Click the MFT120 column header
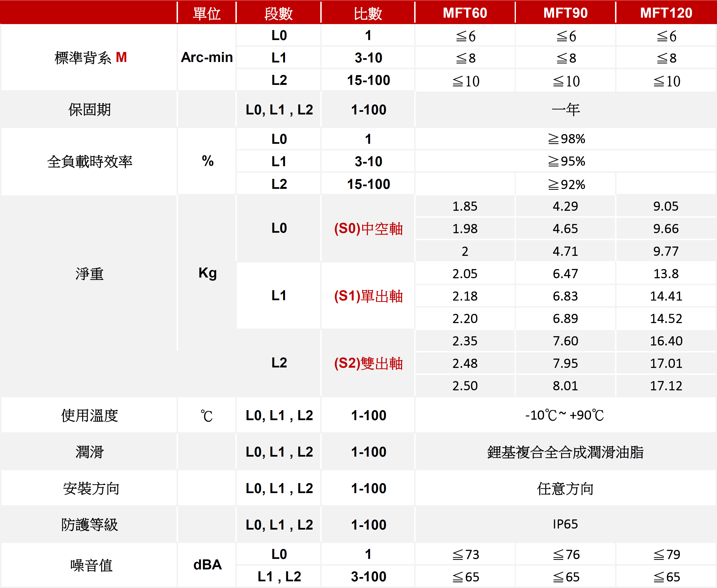The width and height of the screenshot is (717, 588). 666,13
